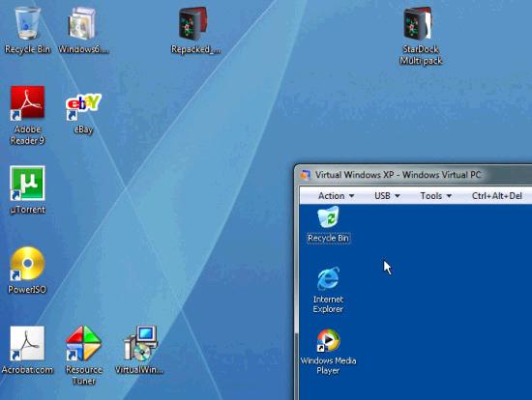Click the 'Adobe Reader 9' label text

coord(27,135)
